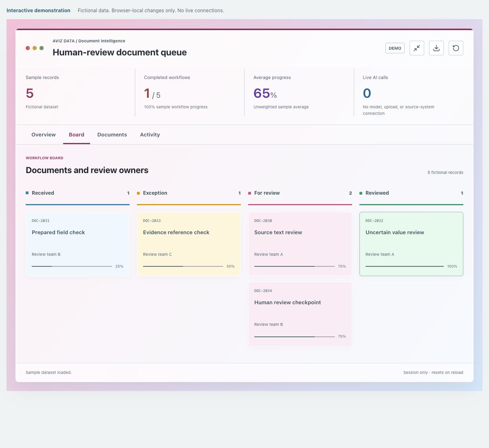Click the AVIZ DATA / Document intelligence breadcrumb
This screenshot has width=489, height=448.
(89, 41)
